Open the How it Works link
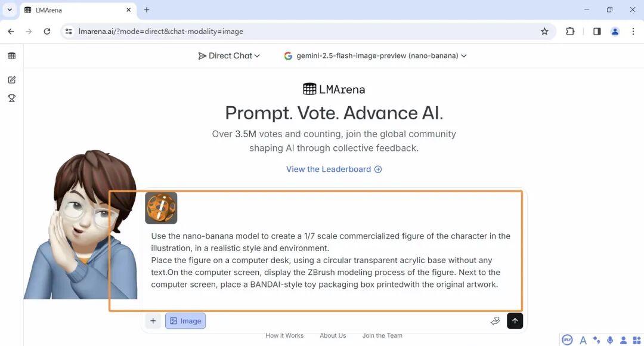 tap(284, 336)
